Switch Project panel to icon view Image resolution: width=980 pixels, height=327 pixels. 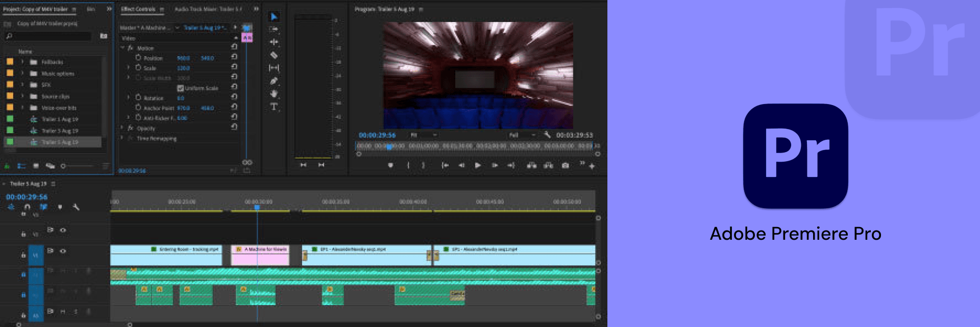click(36, 166)
